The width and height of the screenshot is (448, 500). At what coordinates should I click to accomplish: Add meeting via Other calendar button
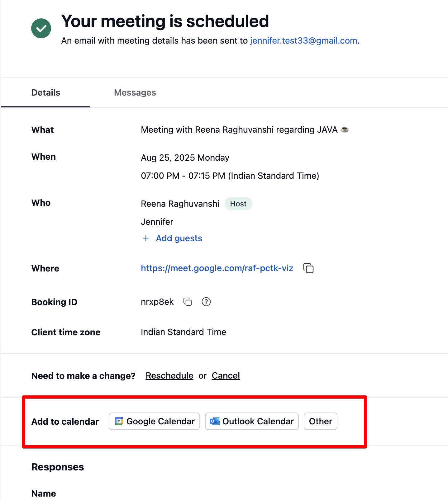coord(321,421)
